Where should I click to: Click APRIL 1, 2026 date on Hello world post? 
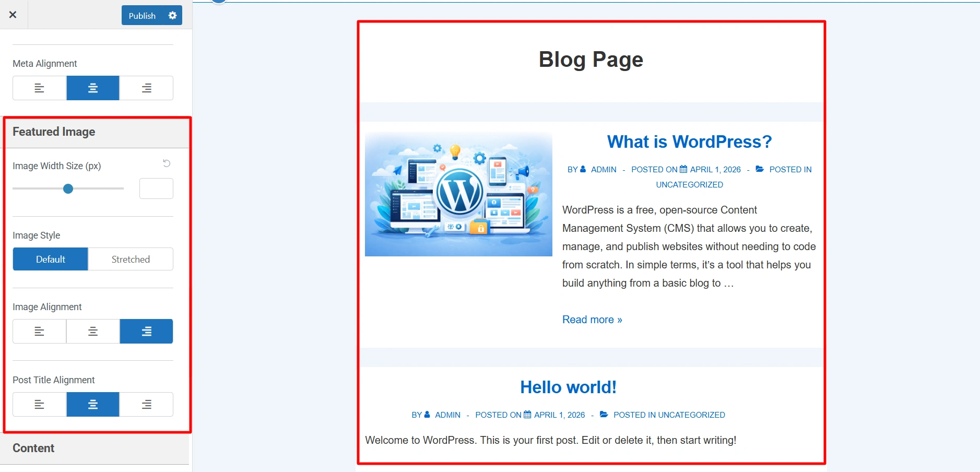[559, 415]
